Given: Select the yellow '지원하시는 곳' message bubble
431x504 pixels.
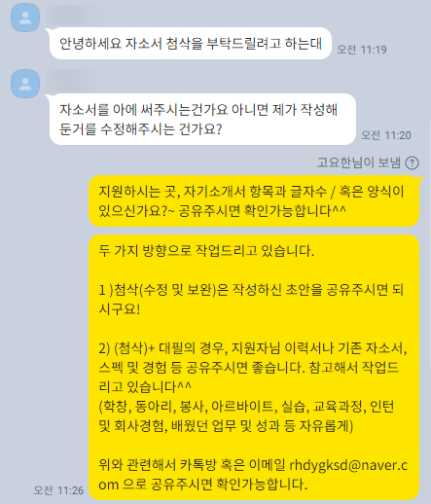Looking at the screenshot, I should tap(254, 201).
